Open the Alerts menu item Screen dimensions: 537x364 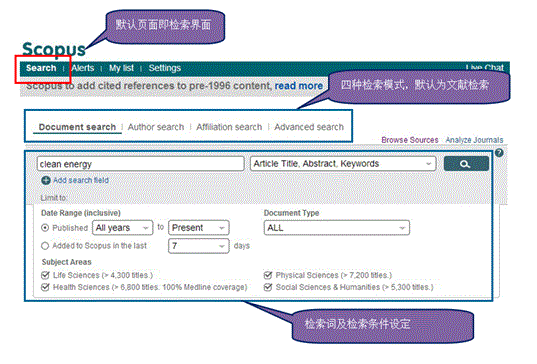point(83,68)
